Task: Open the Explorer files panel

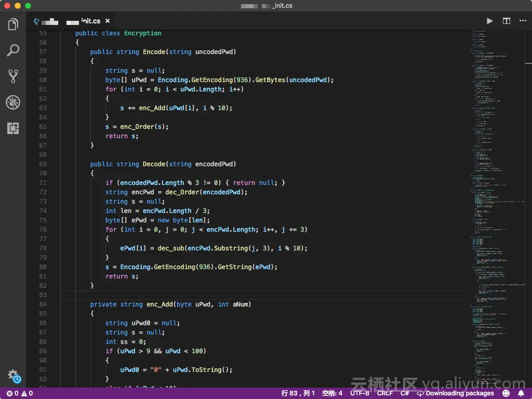Action: coord(13,24)
